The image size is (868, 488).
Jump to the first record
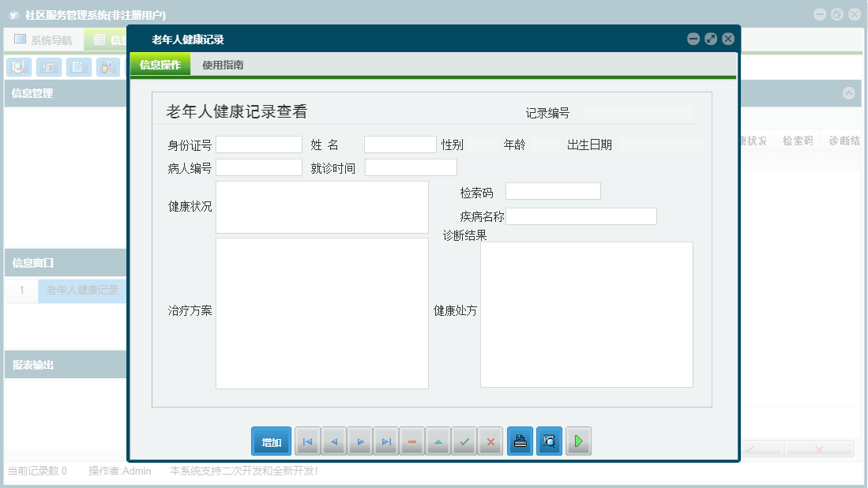click(308, 441)
